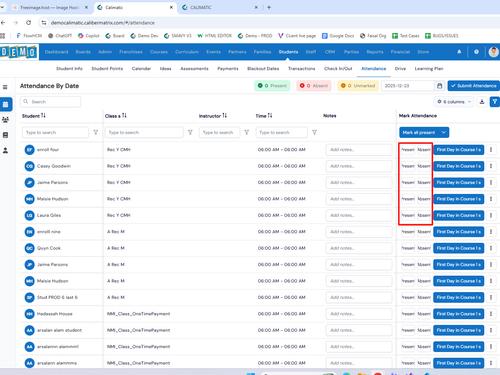Mark Casey Goodwin as Present
Image resolution: width=500 pixels, height=375 pixels.
408,166
